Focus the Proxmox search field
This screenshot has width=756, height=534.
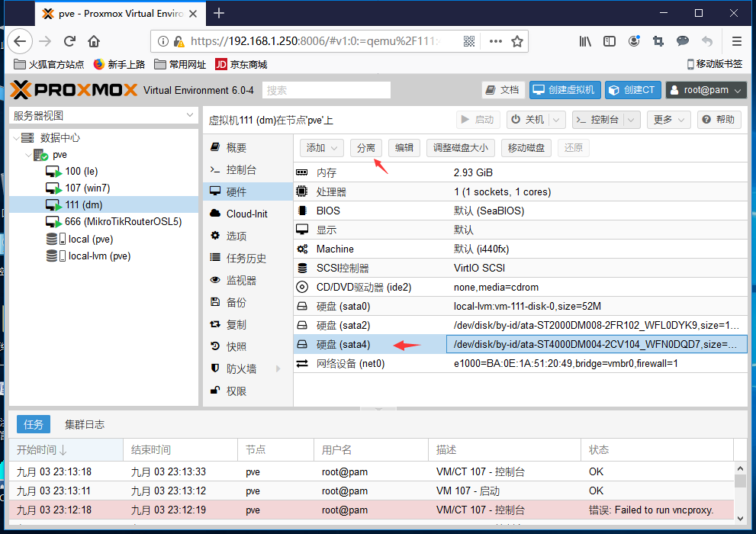click(327, 90)
